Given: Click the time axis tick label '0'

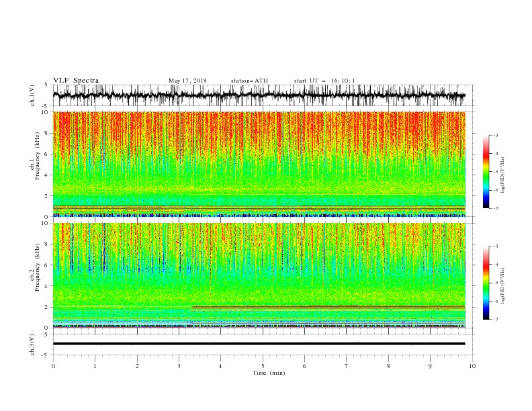Looking at the screenshot, I should pyautogui.click(x=53, y=366).
